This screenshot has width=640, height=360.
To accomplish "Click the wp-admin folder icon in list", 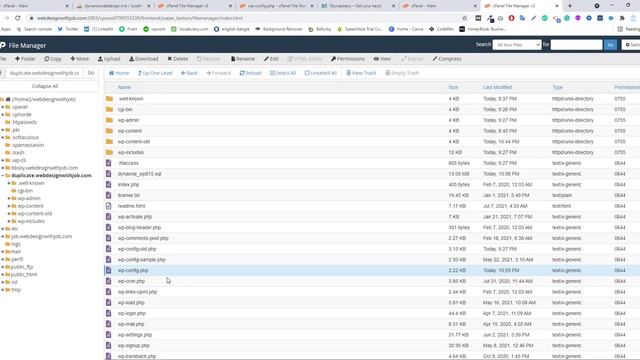I will 109,120.
